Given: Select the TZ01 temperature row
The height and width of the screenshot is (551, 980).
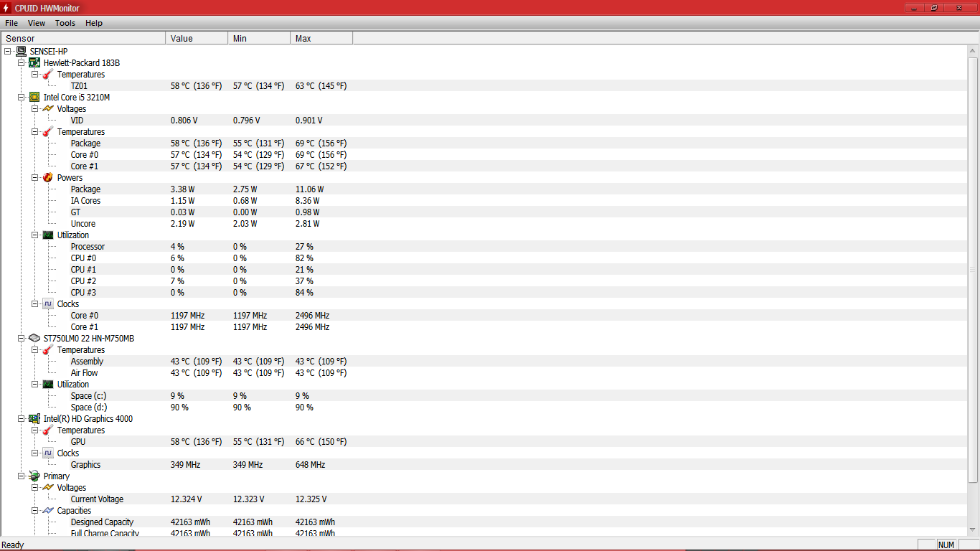Looking at the screenshot, I should (484, 86).
